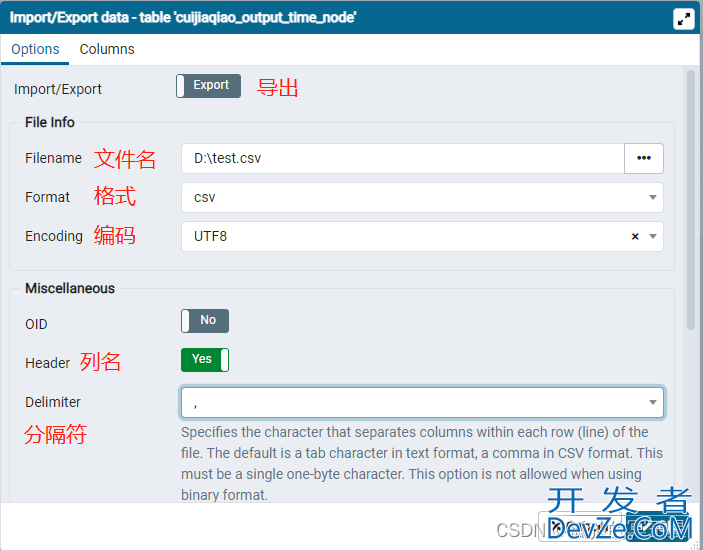Click the Delimiter field label
This screenshot has width=703, height=550.
pyautogui.click(x=53, y=402)
